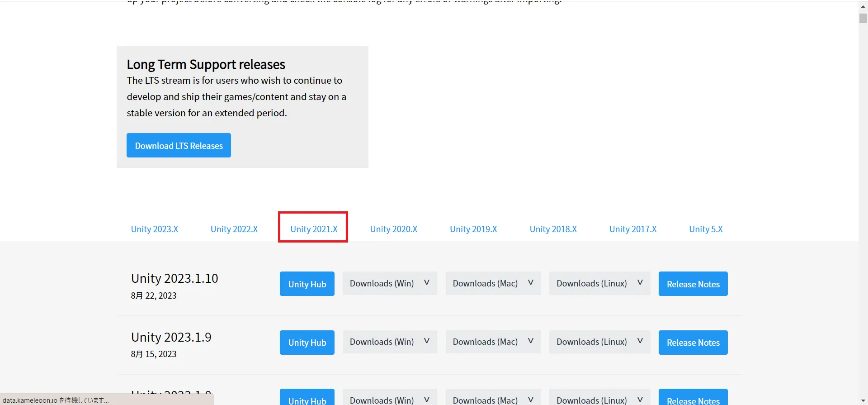The height and width of the screenshot is (405, 868).
Task: Click the 8月 15, 2023 release date
Action: (x=154, y=354)
